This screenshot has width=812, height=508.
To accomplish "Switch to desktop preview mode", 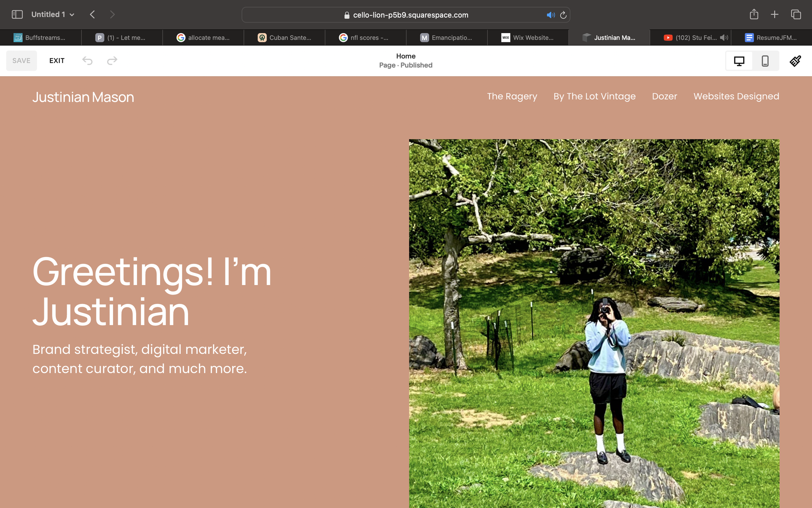I will point(739,61).
